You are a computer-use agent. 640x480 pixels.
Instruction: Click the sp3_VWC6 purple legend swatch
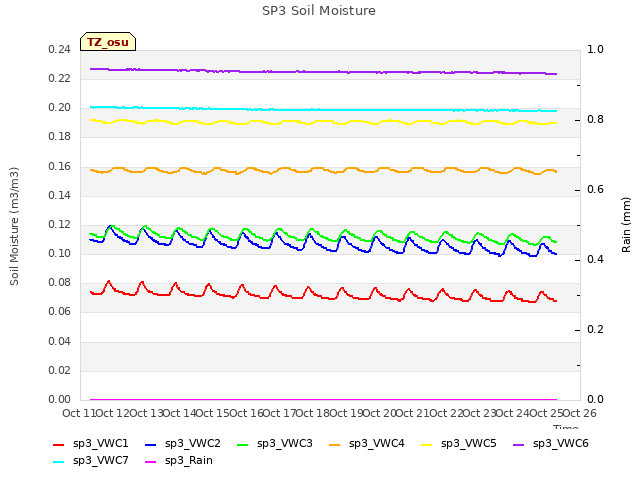(x=518, y=444)
